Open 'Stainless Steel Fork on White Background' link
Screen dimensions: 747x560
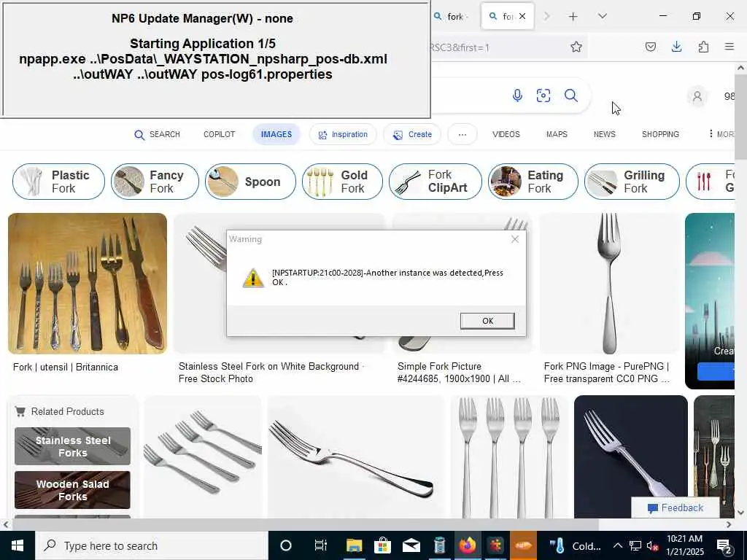271,373
